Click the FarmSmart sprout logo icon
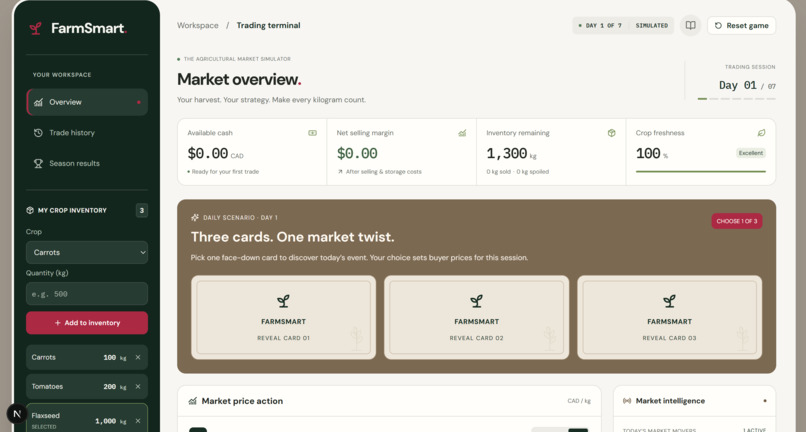This screenshot has height=432, width=806. (x=35, y=28)
